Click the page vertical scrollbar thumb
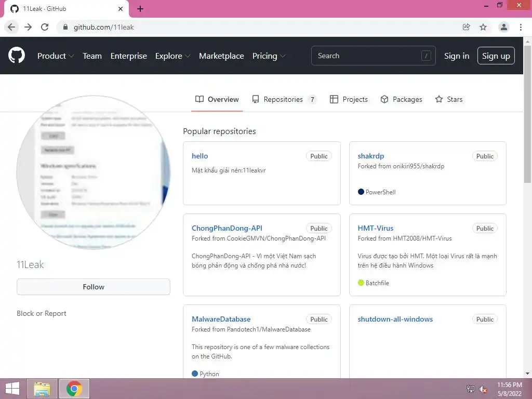 (x=527, y=114)
